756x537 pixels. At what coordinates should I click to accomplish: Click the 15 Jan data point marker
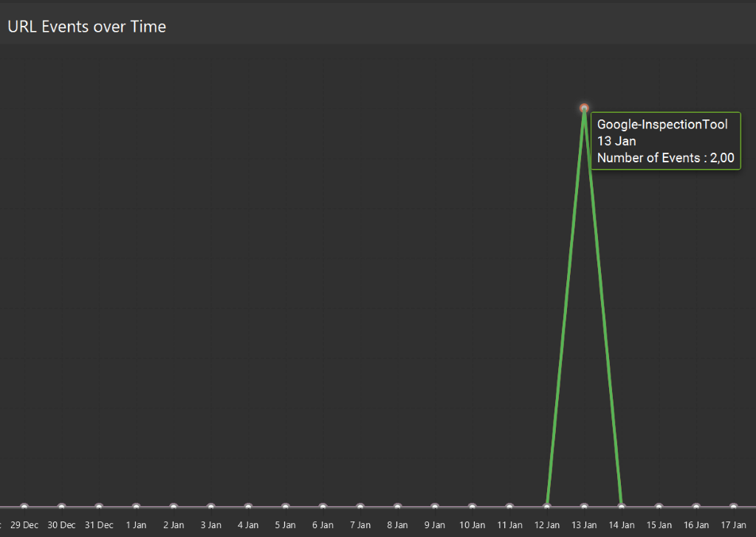click(659, 506)
